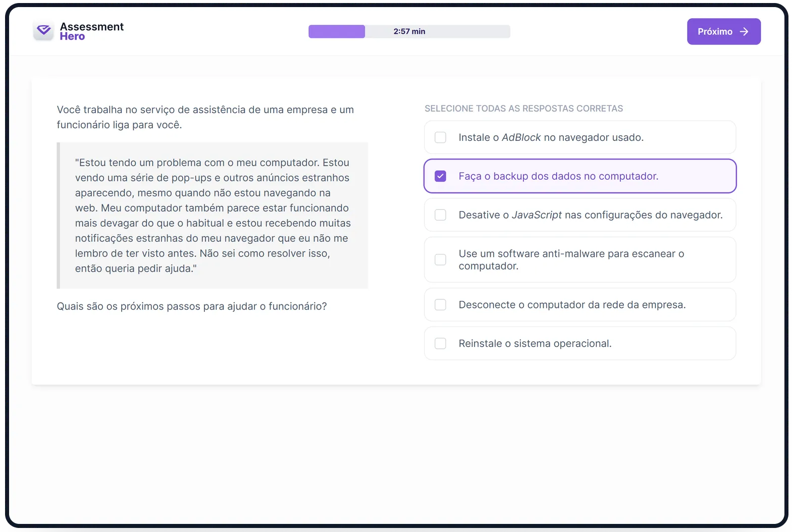The image size is (792, 532).
Task: Click 'Use um software anti-malware para escanear' text
Action: (x=571, y=259)
